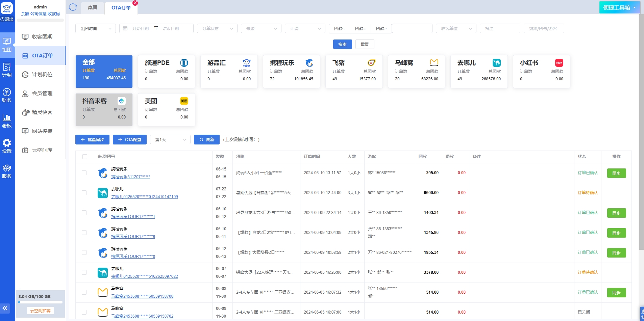Select the 小红书 platform card

pos(542,72)
